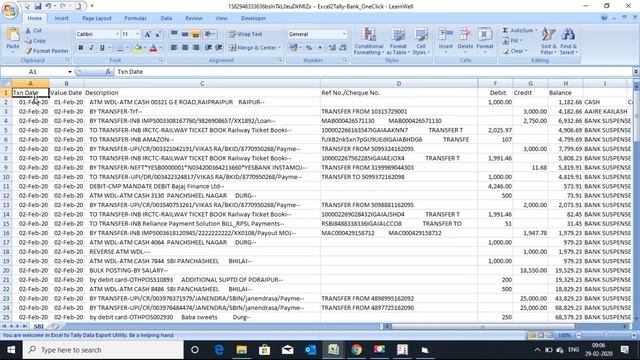
Task: Open Sort & Filter menu
Action: tap(548, 41)
